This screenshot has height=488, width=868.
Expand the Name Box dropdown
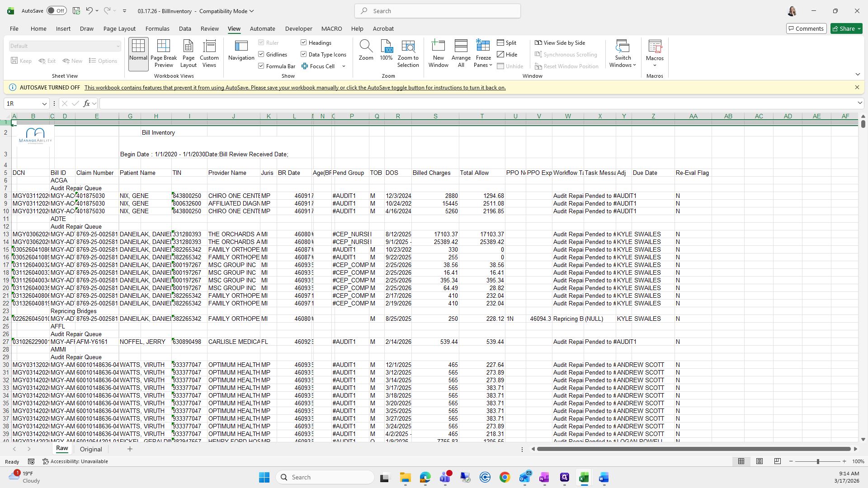click(x=44, y=104)
